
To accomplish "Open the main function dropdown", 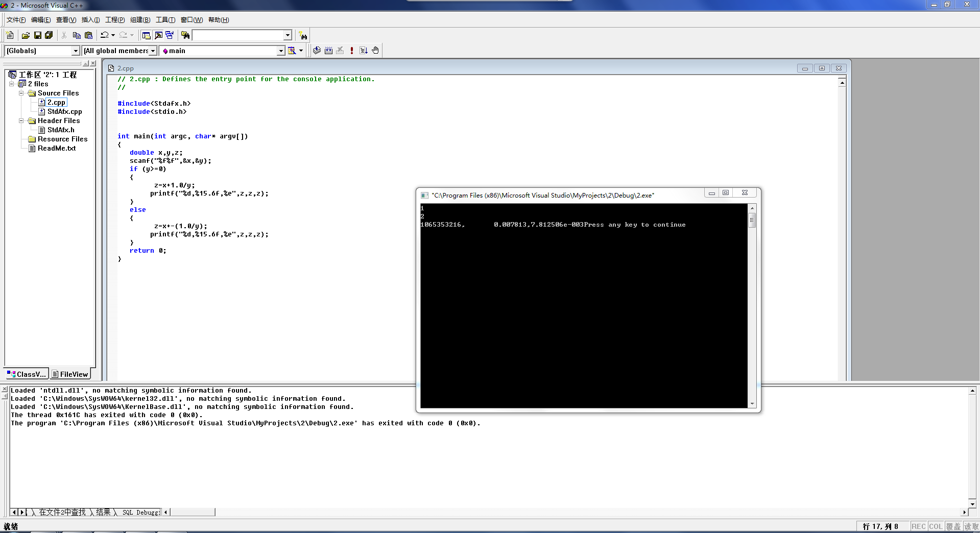I will pos(281,51).
